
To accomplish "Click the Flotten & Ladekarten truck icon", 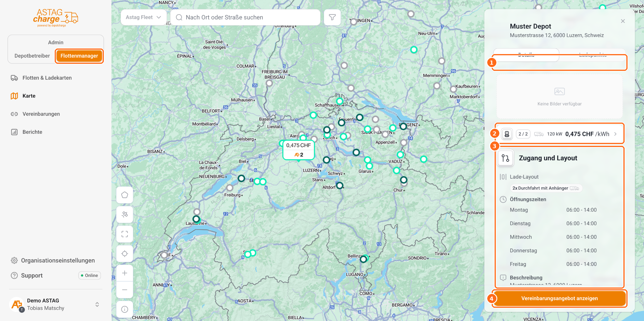I will click(x=14, y=78).
